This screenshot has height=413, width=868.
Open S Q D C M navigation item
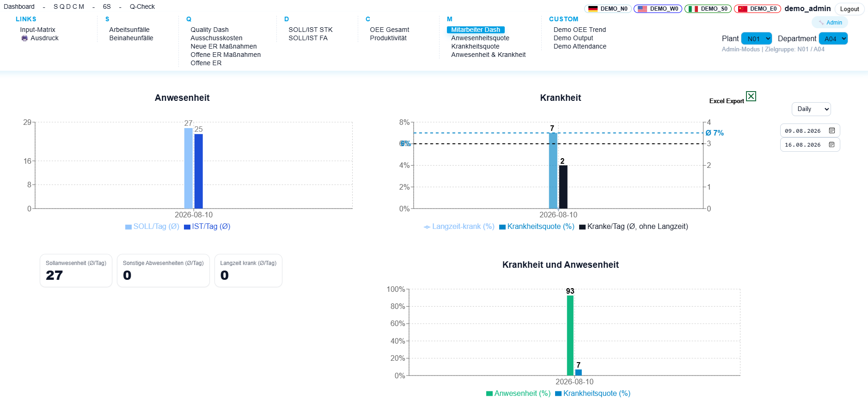coord(69,6)
